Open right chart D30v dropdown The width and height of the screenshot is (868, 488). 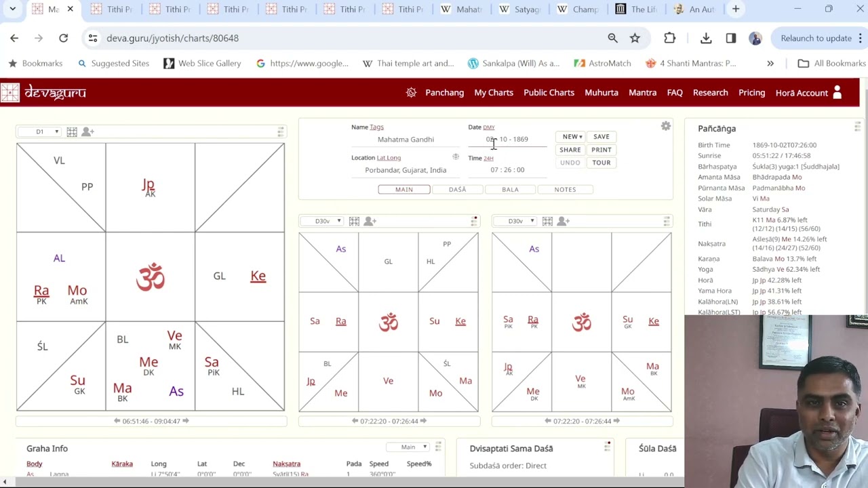point(516,221)
